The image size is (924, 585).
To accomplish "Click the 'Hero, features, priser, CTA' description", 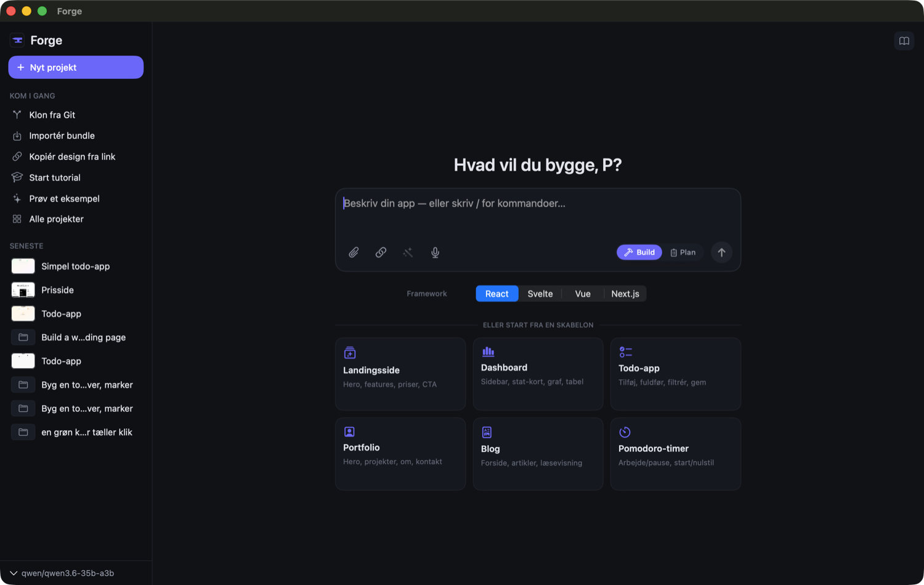I will pos(390,384).
